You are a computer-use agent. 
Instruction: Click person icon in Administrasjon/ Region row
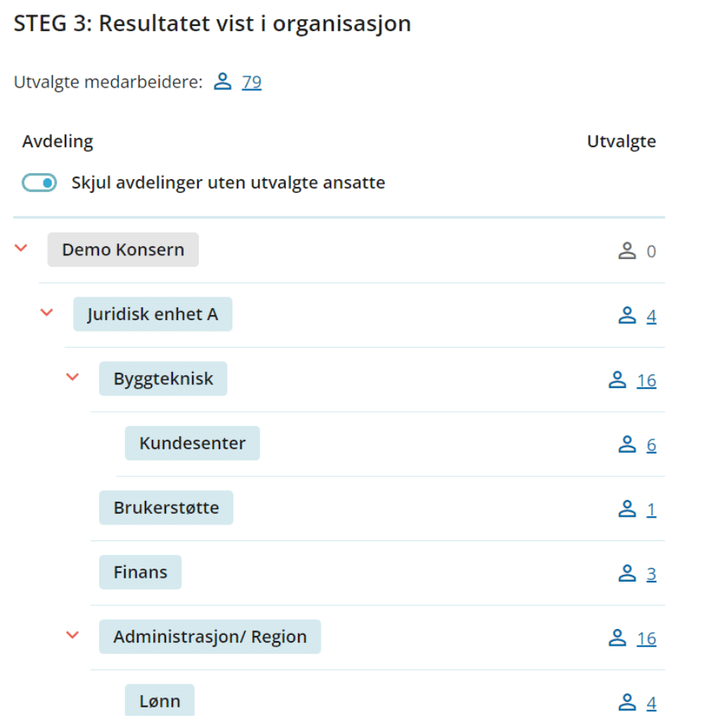pyautogui.click(x=617, y=638)
